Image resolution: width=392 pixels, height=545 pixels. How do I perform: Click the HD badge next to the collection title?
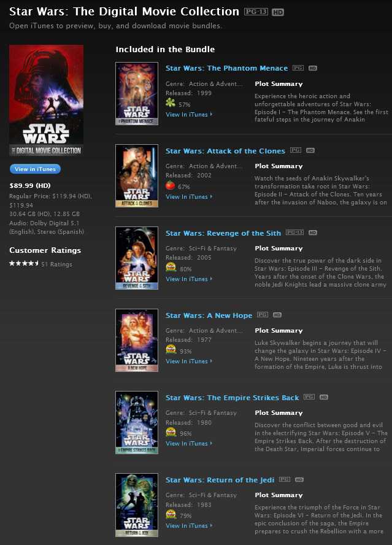(x=278, y=12)
